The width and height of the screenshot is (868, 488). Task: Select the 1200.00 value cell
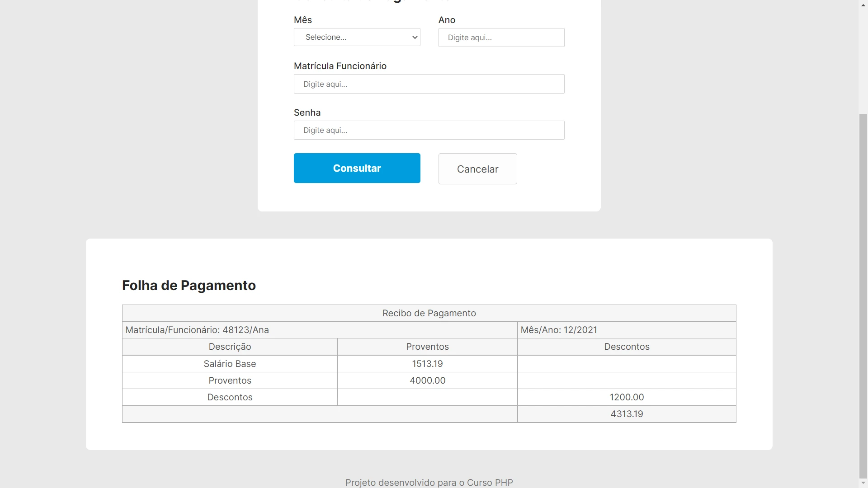(627, 397)
